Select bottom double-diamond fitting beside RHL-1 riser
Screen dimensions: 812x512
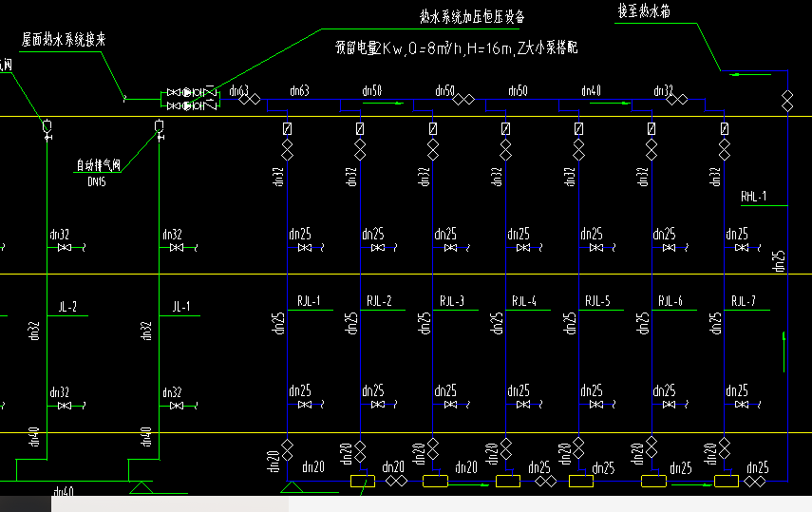pyautogui.click(x=754, y=482)
